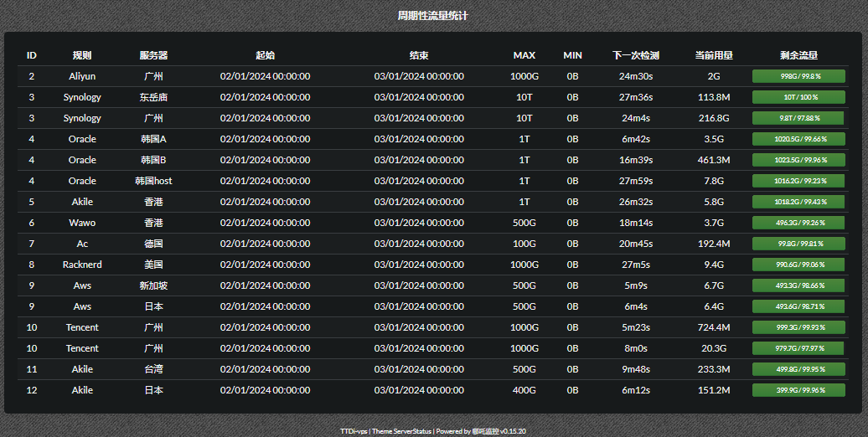Click the 剩余流量 column header
This screenshot has height=437, width=868.
coord(798,55)
